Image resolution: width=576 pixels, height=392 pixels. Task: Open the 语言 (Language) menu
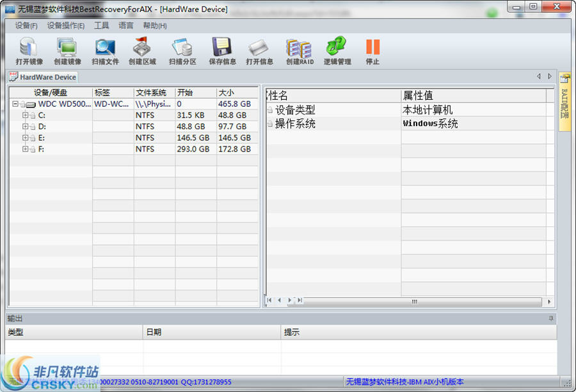[x=126, y=26]
